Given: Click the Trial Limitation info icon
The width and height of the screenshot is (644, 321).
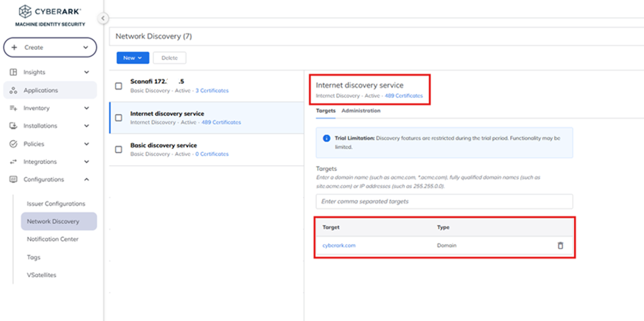Looking at the screenshot, I should [326, 138].
